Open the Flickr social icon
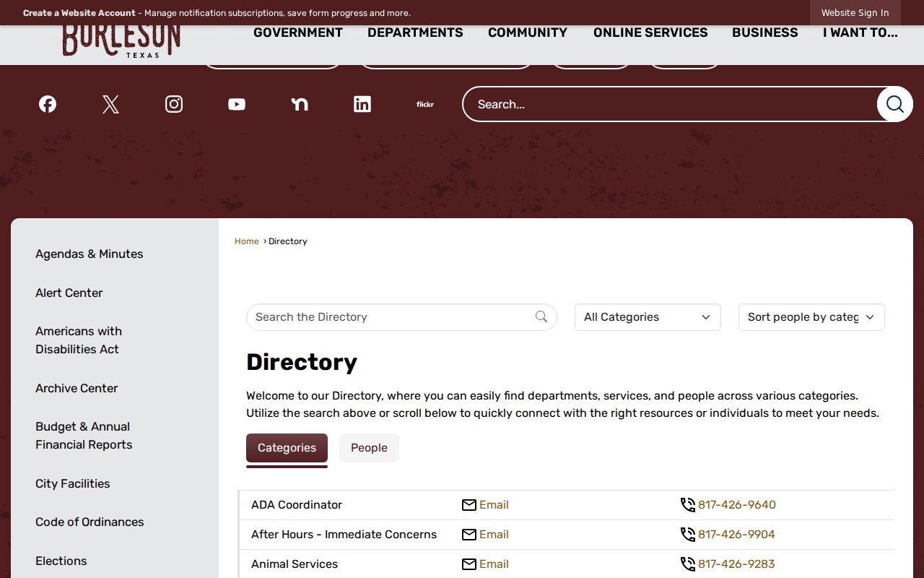 (425, 104)
